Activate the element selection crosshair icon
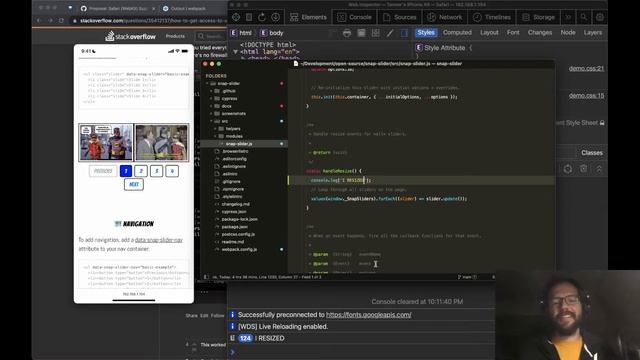 coord(236,17)
